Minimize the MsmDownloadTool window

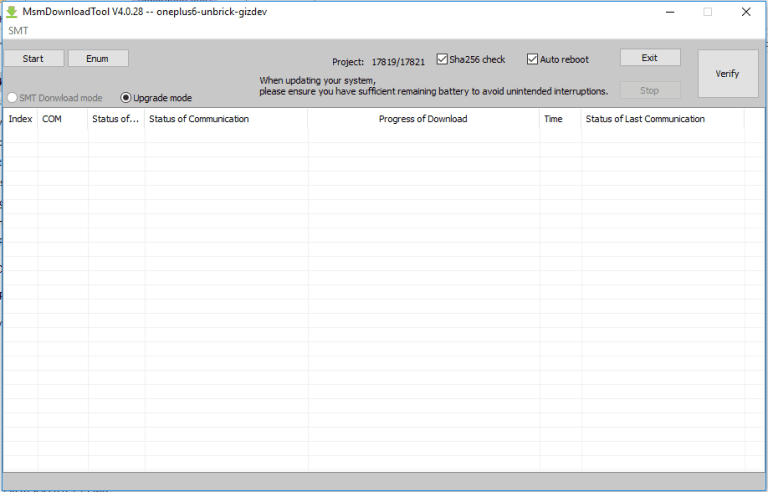pyautogui.click(x=670, y=12)
